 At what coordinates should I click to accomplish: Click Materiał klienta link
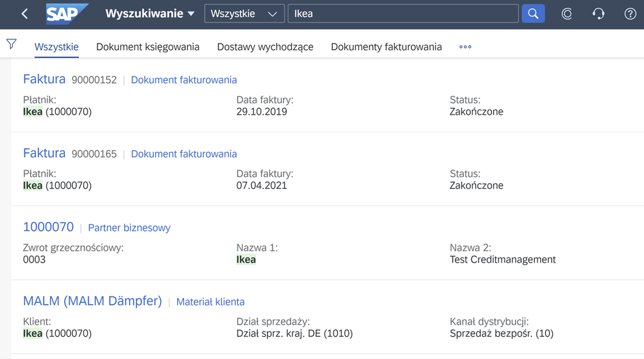(210, 301)
